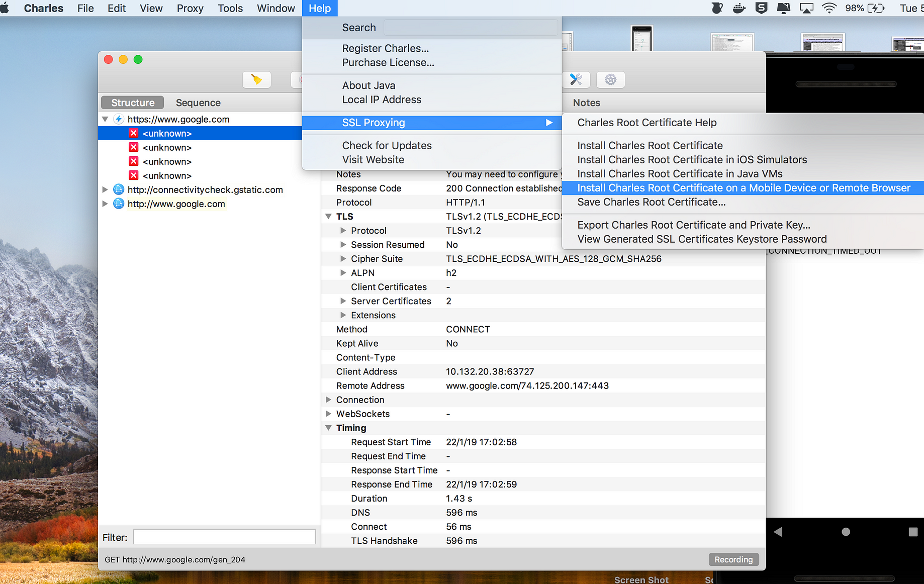Open the File menu
Image resolution: width=924 pixels, height=584 pixels.
[x=85, y=8]
